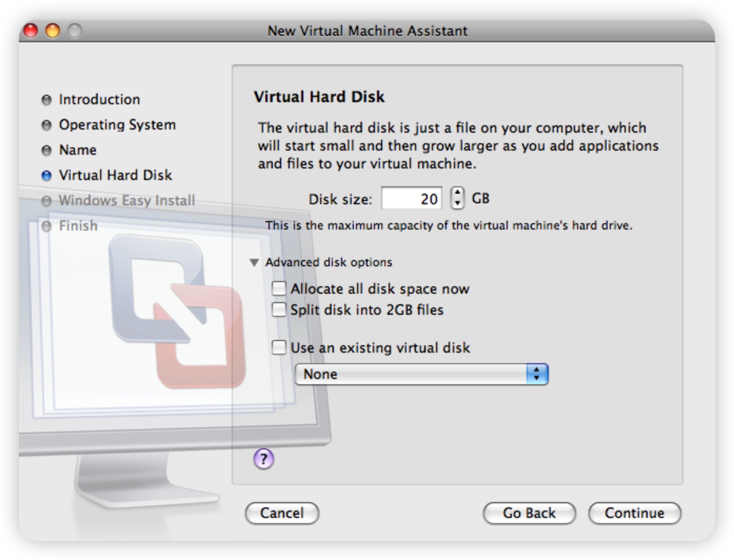Viewport: 734px width, 560px height.
Task: Click the bullet beside Windows Easy Install
Action: [x=46, y=201]
